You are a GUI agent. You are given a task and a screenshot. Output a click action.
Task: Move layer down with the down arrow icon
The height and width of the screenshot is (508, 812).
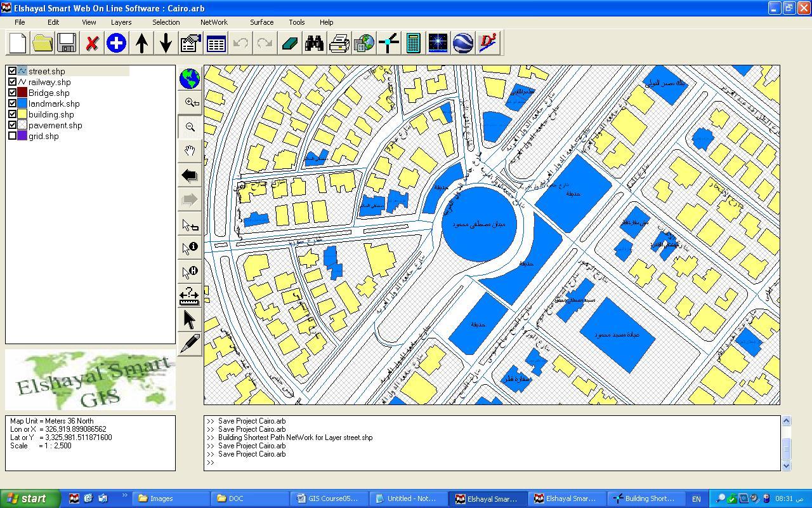click(166, 43)
